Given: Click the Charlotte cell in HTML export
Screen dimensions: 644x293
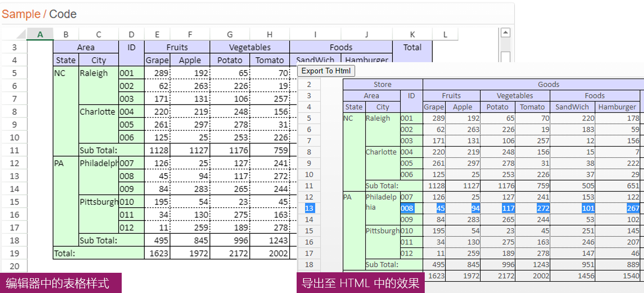Looking at the screenshot, I should point(382,163).
